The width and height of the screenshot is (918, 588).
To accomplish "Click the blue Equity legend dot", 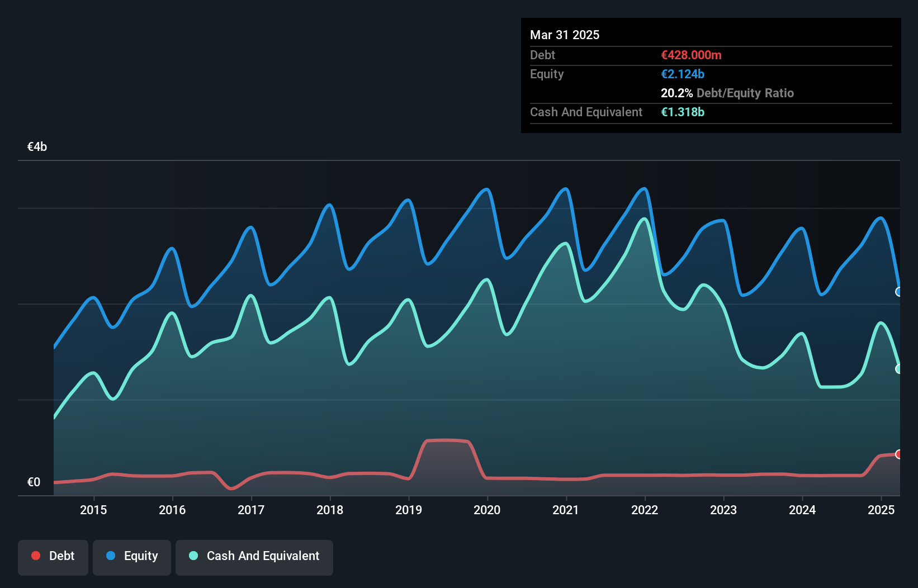I will (x=110, y=556).
